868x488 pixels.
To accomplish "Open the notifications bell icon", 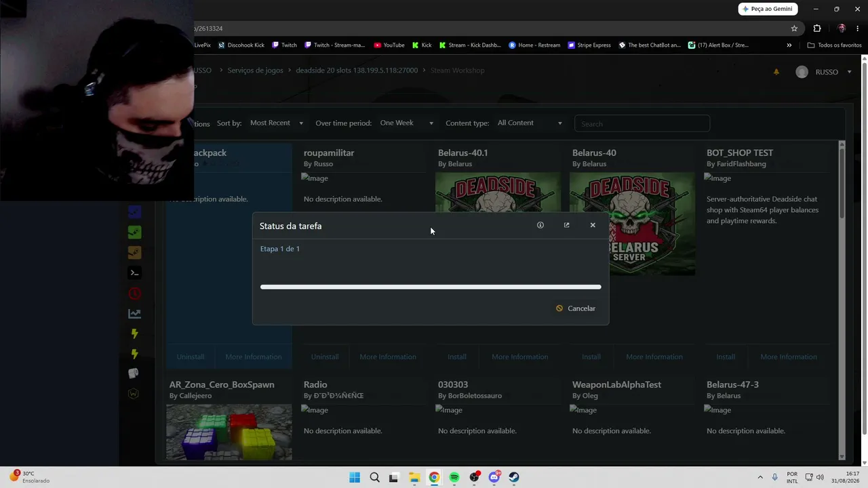I will 776,72.
